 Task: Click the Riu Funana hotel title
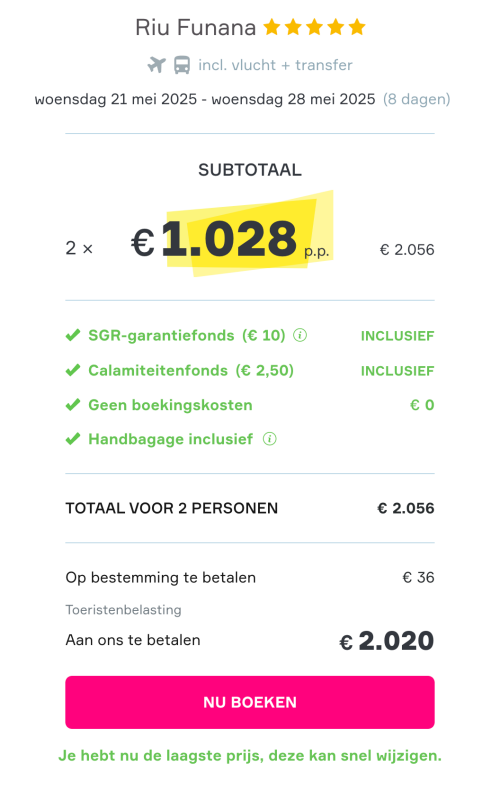pyautogui.click(x=196, y=27)
